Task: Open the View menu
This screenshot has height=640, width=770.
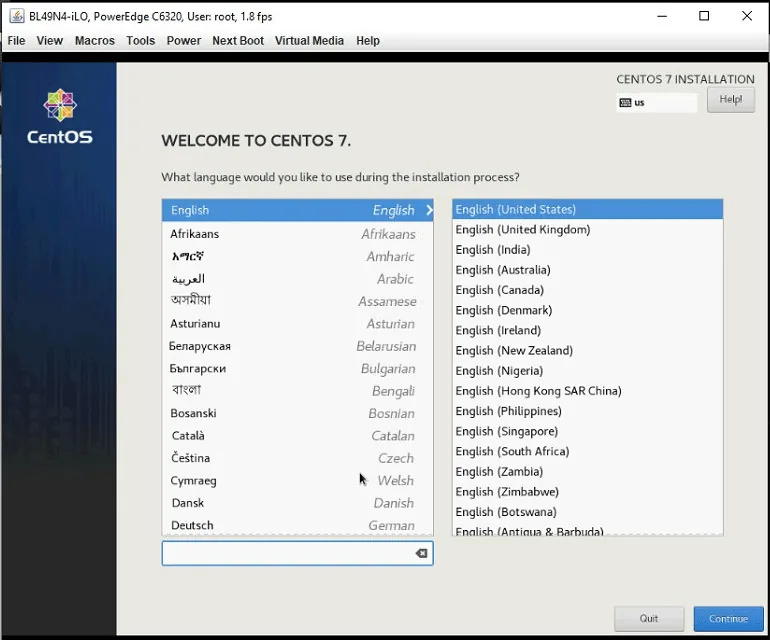Action: click(x=50, y=41)
